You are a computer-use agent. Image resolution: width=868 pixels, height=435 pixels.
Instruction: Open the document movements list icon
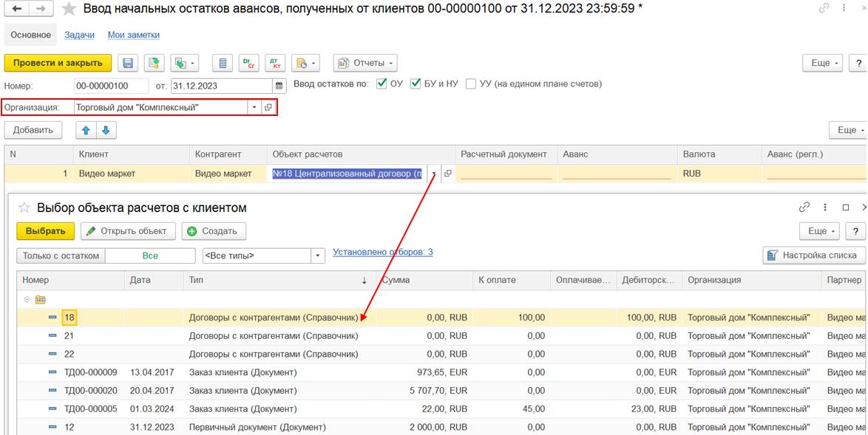(x=223, y=63)
